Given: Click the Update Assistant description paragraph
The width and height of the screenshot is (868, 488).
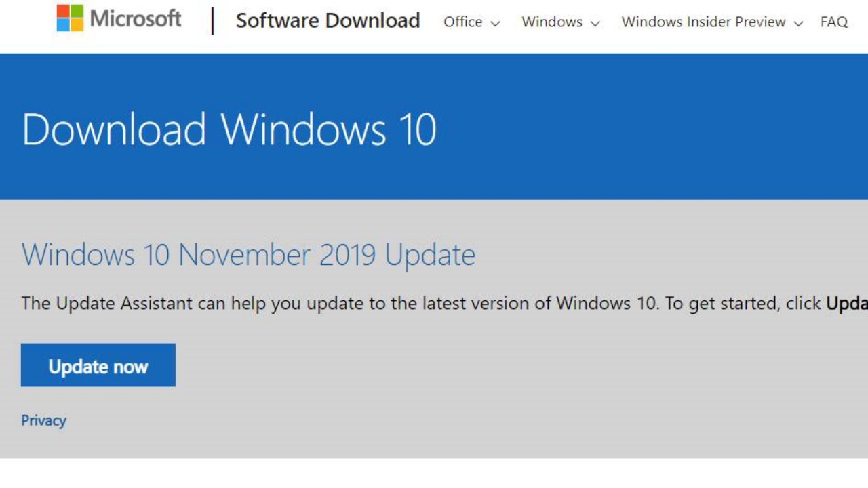Looking at the screenshot, I should [339, 303].
